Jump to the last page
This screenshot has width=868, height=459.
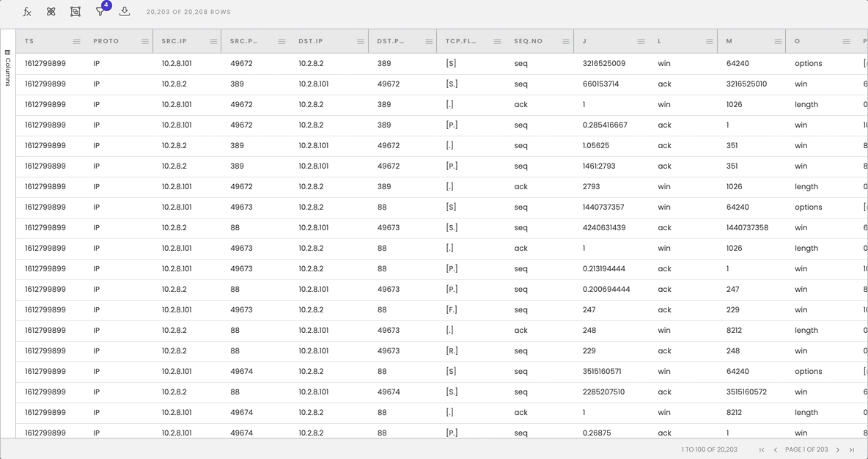coord(851,449)
